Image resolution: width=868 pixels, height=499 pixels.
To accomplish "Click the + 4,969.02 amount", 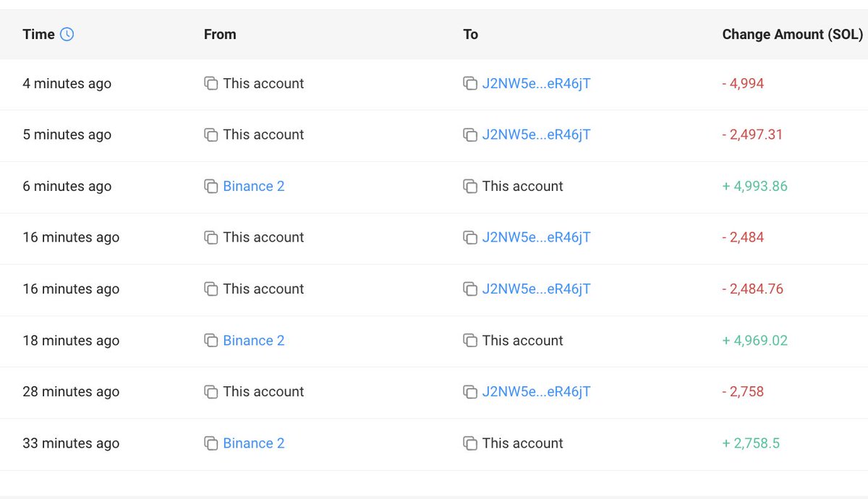I will [754, 341].
